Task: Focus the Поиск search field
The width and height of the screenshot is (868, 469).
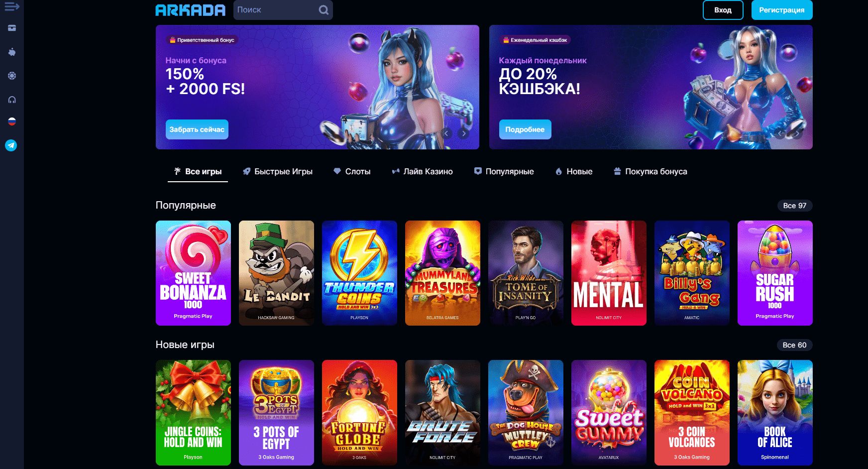Action: tap(276, 10)
